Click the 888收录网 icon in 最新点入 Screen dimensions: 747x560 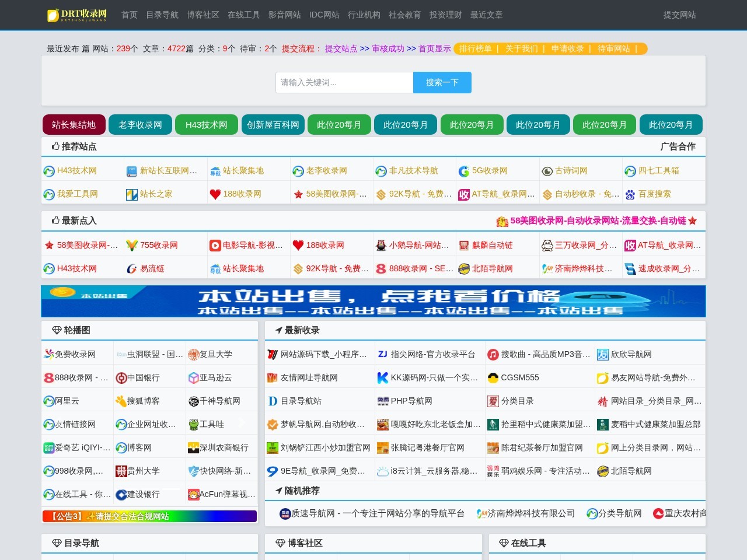pos(381,269)
